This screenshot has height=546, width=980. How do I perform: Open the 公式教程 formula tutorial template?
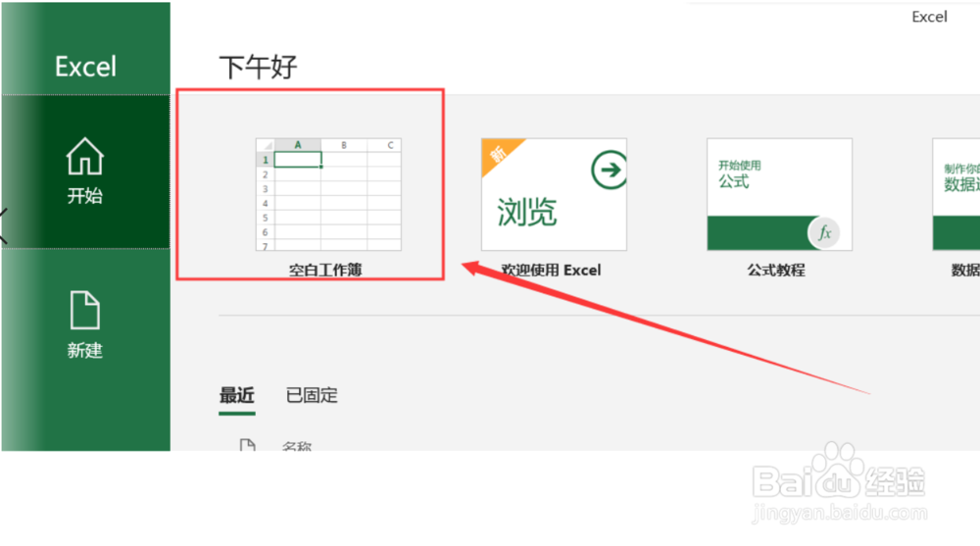(779, 194)
